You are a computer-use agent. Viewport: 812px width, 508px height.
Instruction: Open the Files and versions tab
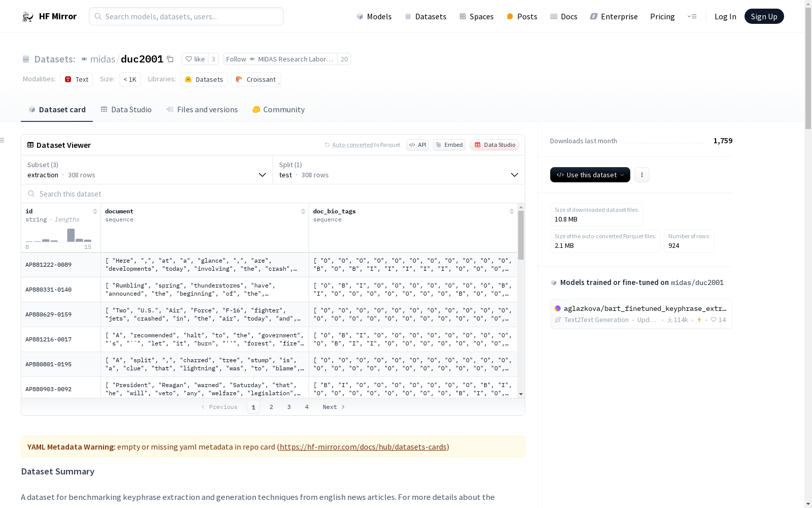[x=202, y=110]
